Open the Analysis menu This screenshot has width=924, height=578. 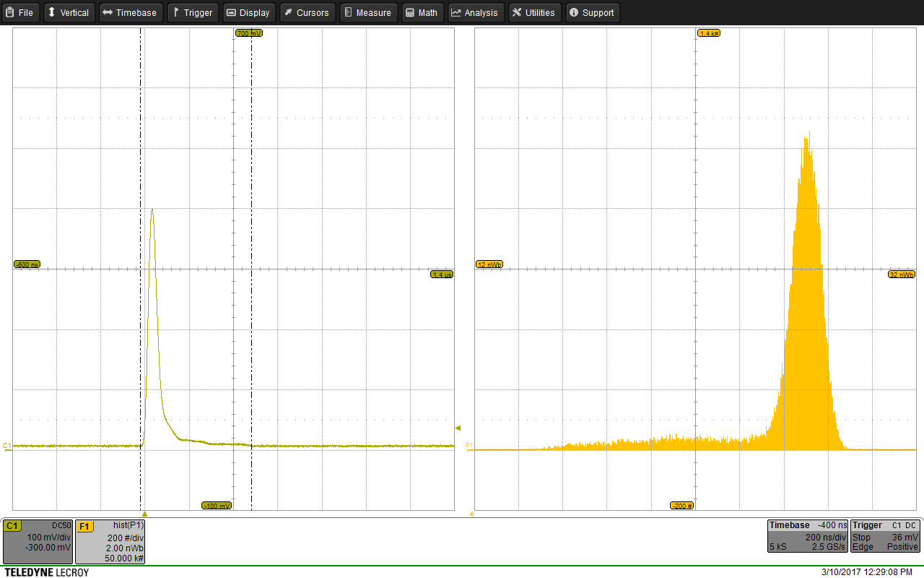click(x=475, y=12)
